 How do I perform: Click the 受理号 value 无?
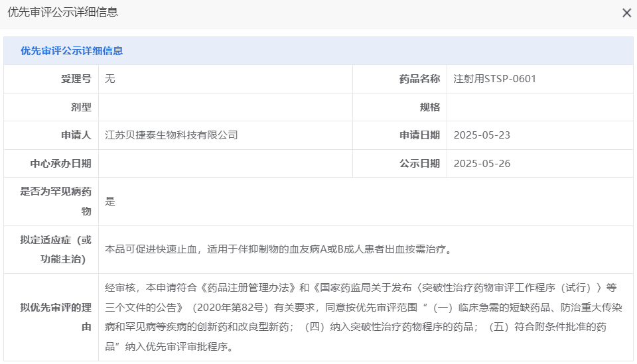coord(110,79)
